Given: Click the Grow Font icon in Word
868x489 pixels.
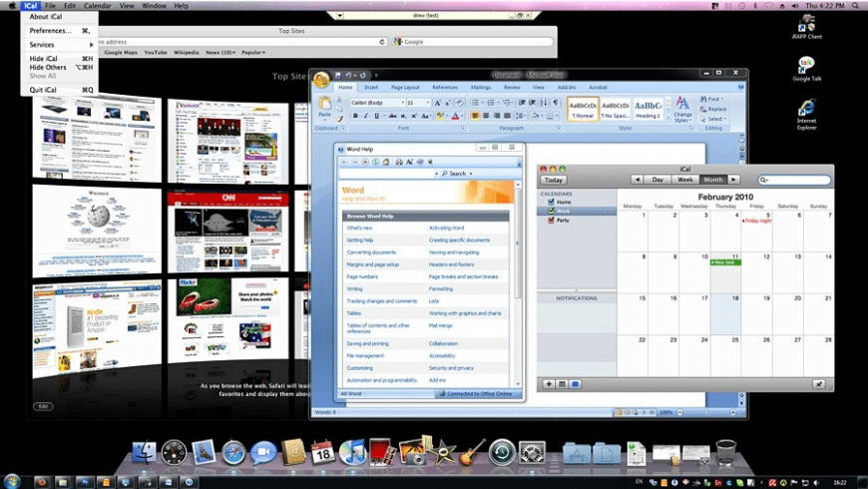Looking at the screenshot, I should click(437, 103).
